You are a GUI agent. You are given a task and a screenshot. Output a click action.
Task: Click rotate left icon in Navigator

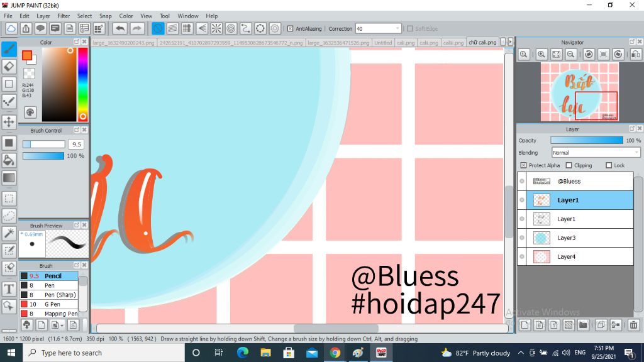(589, 54)
